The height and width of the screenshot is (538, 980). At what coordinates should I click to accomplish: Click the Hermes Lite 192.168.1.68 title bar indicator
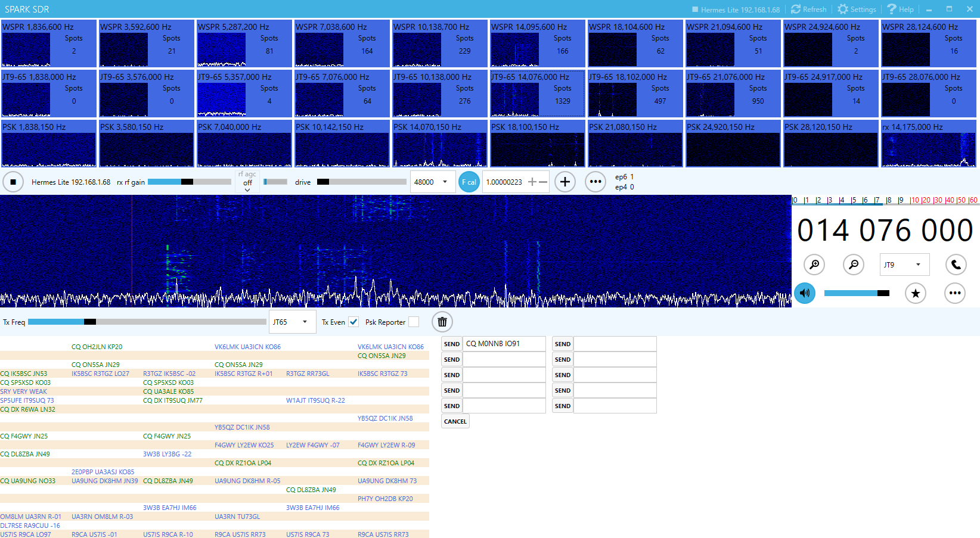[736, 10]
